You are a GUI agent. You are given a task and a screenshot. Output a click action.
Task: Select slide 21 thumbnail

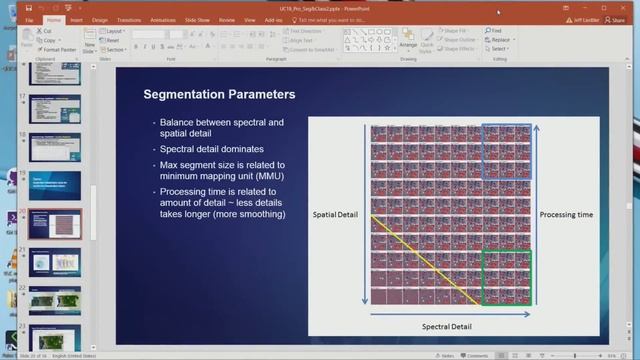[55, 262]
